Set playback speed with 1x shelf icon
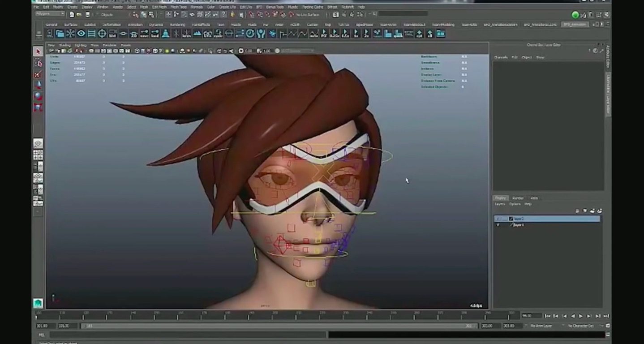Viewport: 644px width, 344px height. (356, 34)
